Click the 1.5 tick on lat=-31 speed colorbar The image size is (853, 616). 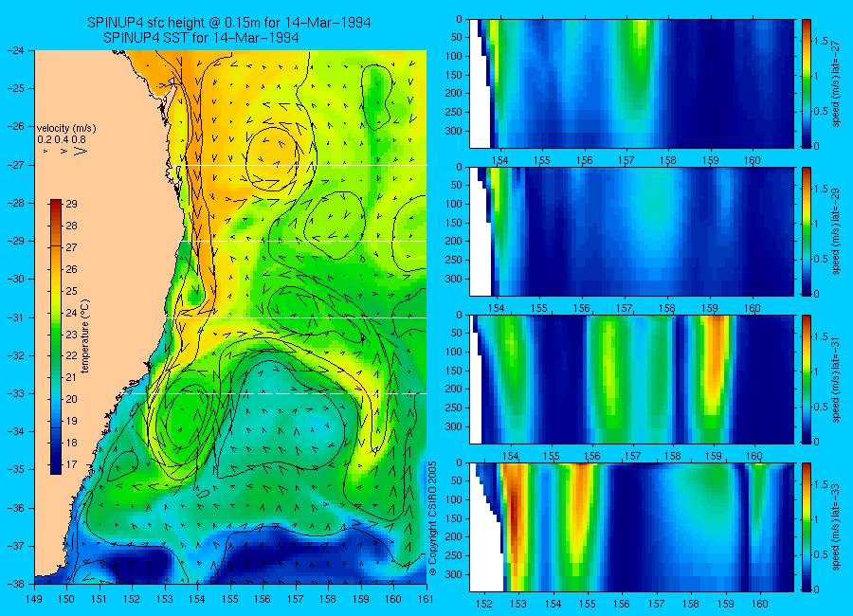click(x=822, y=336)
